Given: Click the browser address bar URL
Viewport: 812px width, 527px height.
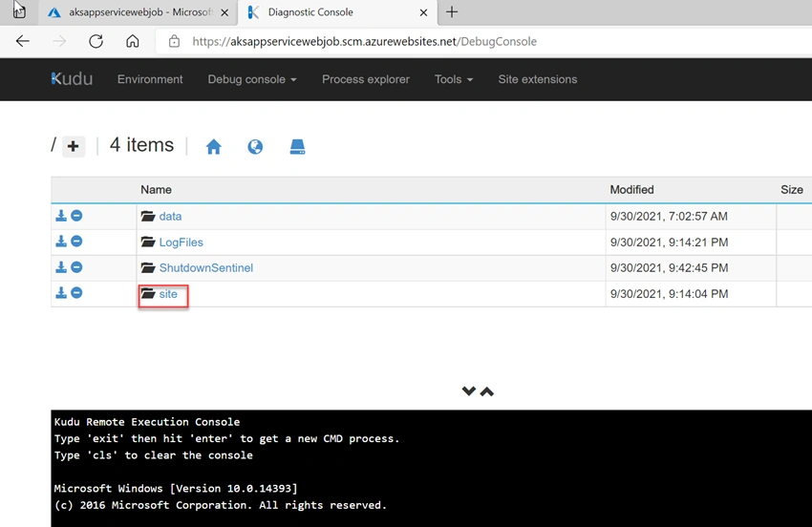Looking at the screenshot, I should point(365,41).
